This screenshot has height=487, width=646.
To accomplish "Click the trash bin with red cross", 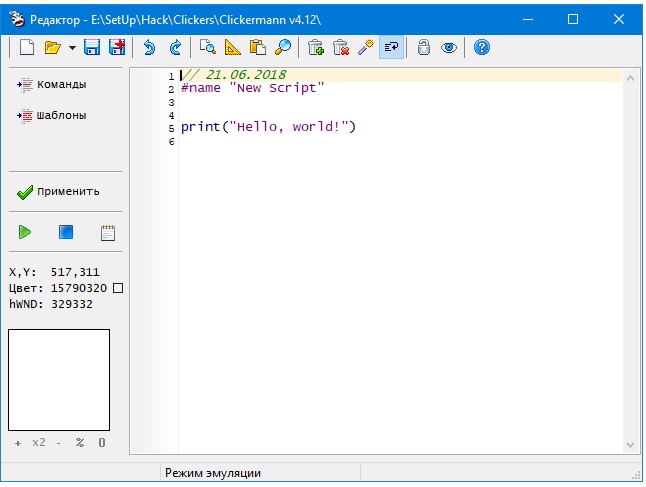I will coord(341,47).
